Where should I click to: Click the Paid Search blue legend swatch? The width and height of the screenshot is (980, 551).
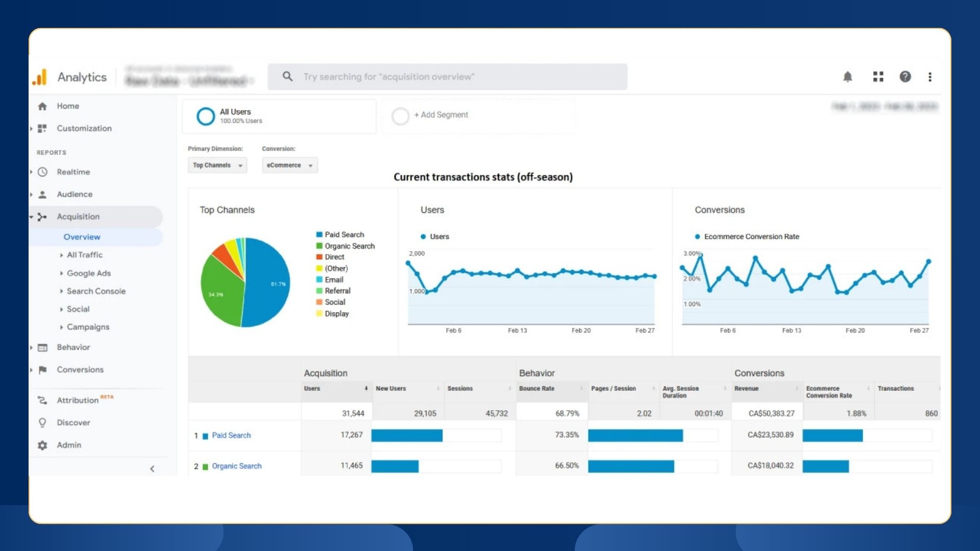click(319, 235)
